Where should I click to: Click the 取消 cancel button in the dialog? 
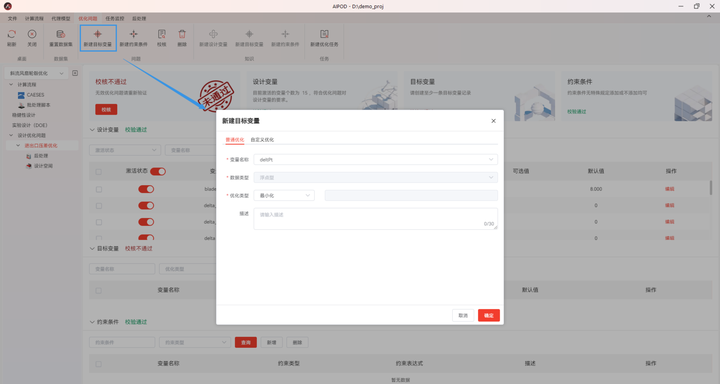[x=463, y=316]
